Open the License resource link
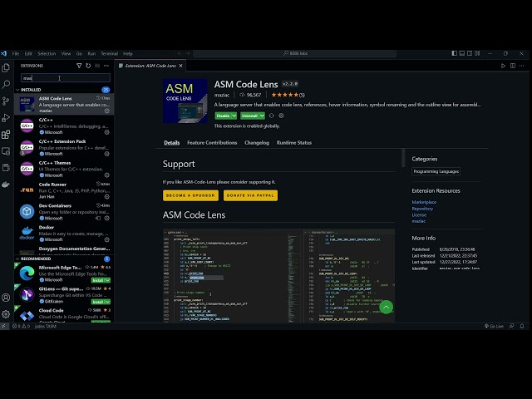This screenshot has height=399, width=532. click(x=419, y=215)
